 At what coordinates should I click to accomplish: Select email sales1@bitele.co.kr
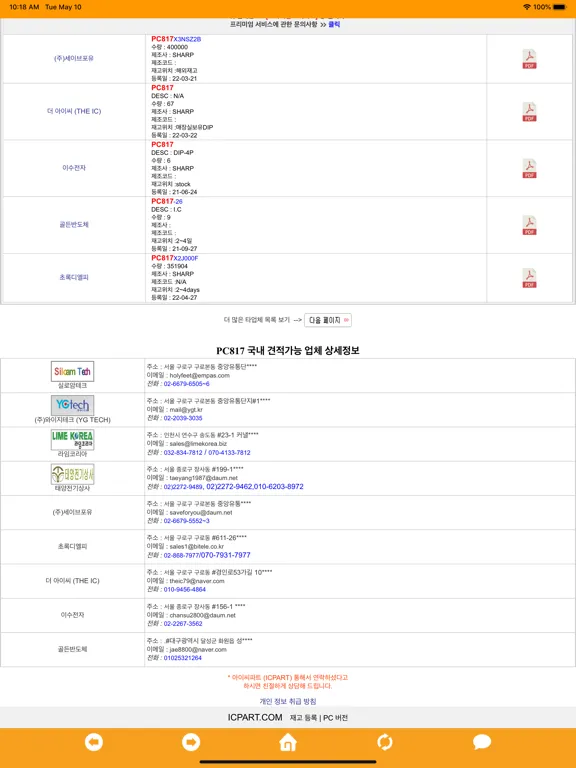196,547
